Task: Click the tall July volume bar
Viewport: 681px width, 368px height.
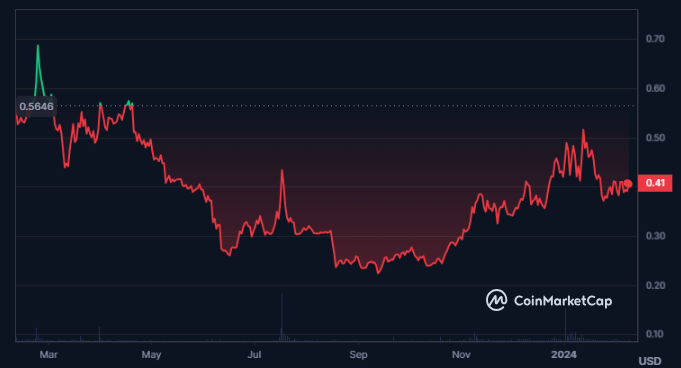Action: 282,317
